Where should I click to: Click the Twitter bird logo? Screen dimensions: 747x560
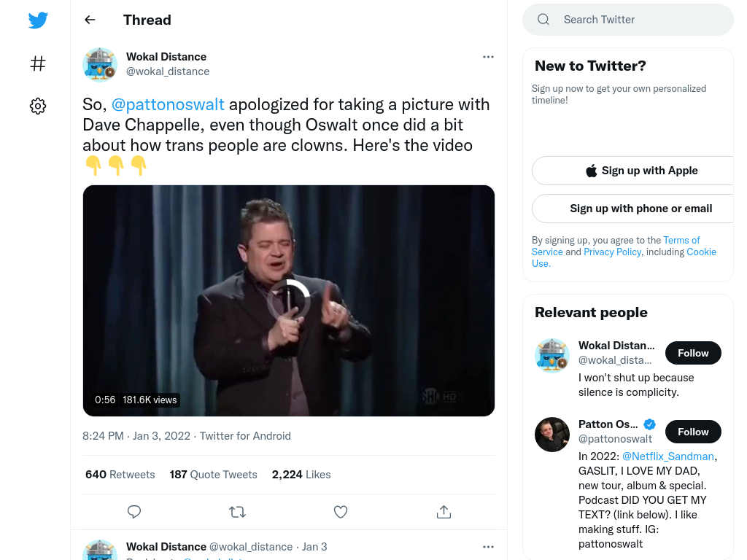point(38,20)
